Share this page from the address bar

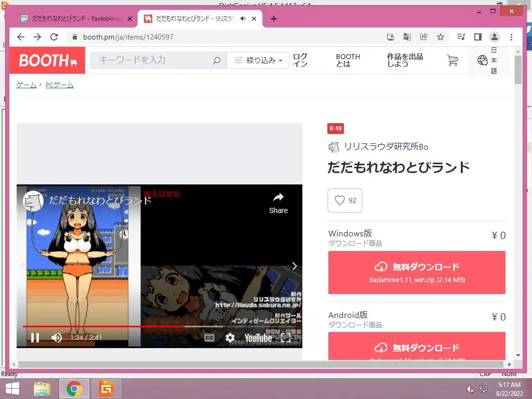(424, 37)
